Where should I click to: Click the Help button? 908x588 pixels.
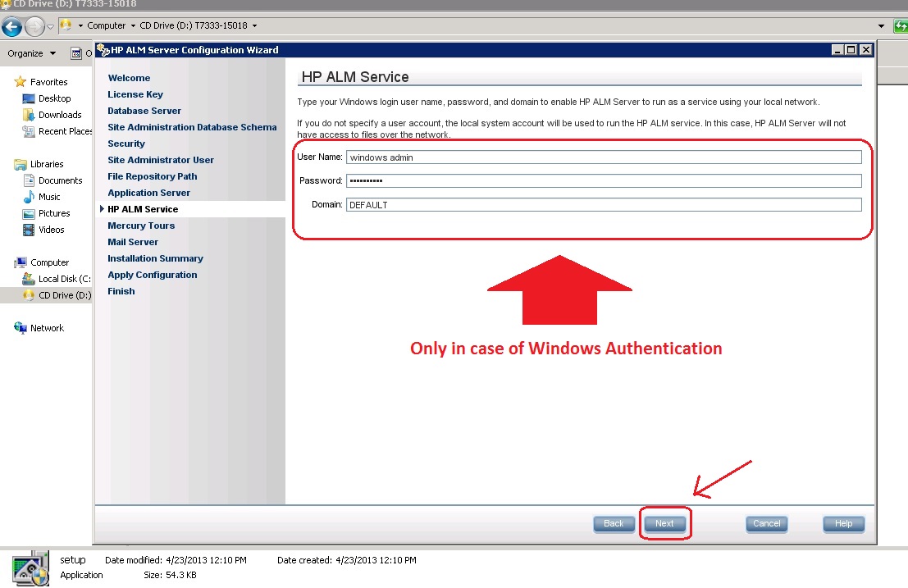tap(844, 524)
